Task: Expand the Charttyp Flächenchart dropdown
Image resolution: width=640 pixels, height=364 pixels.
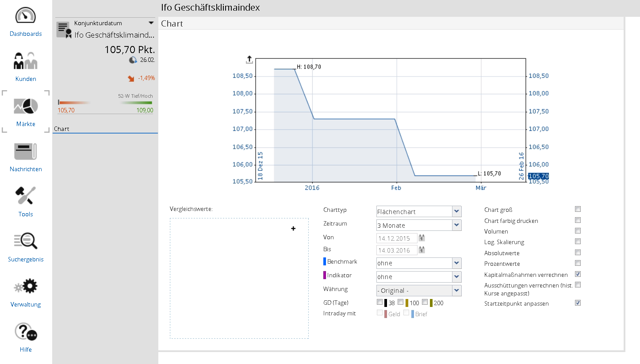Action: [457, 211]
